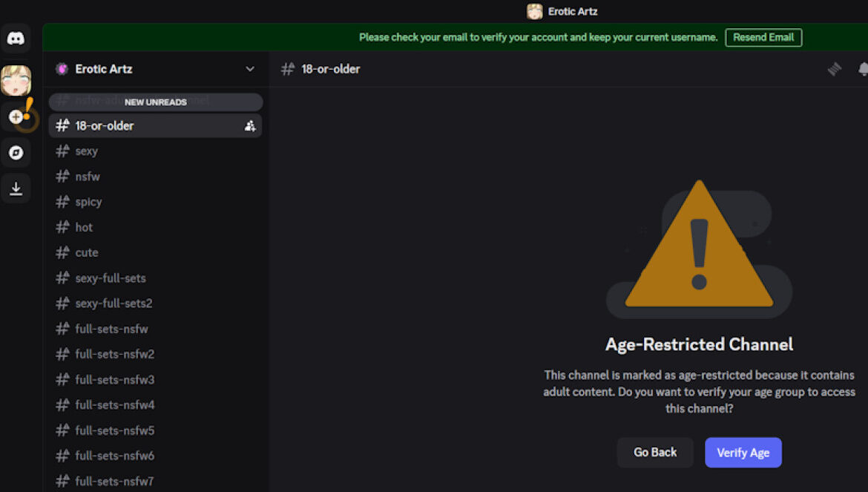Open the sexy-full-sets channel
This screenshot has height=492, width=868.
tap(156, 278)
